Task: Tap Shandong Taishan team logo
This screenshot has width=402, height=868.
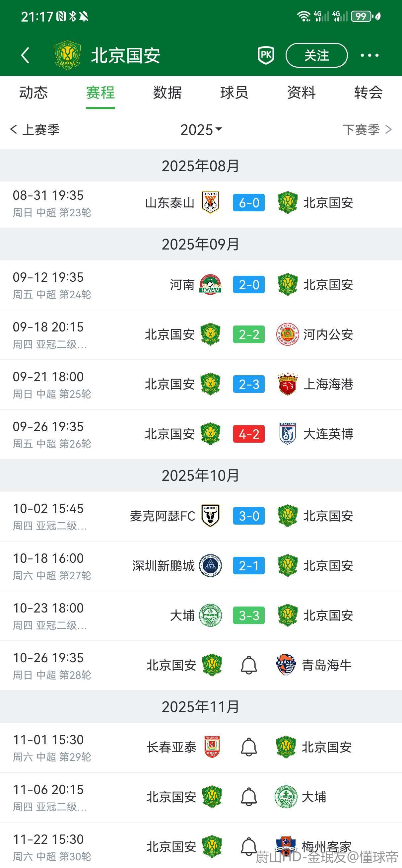Action: point(210,202)
